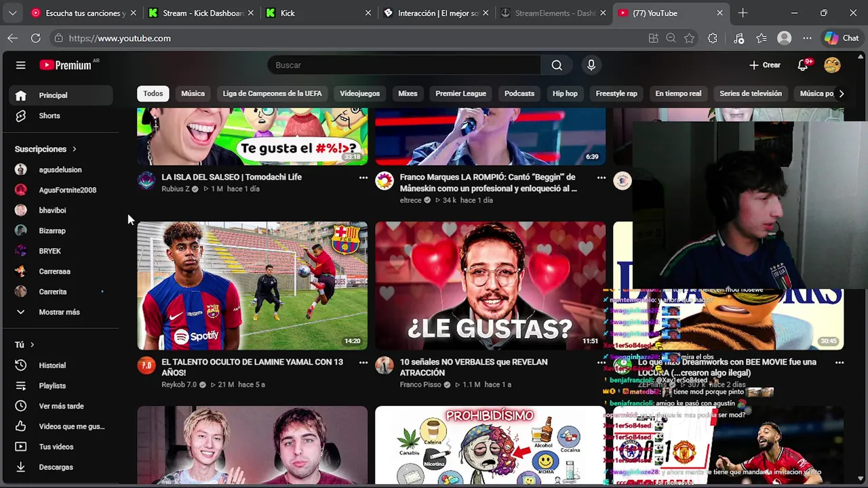Image resolution: width=868 pixels, height=488 pixels.
Task: Open BRYEK channel subscription
Action: click(61, 251)
